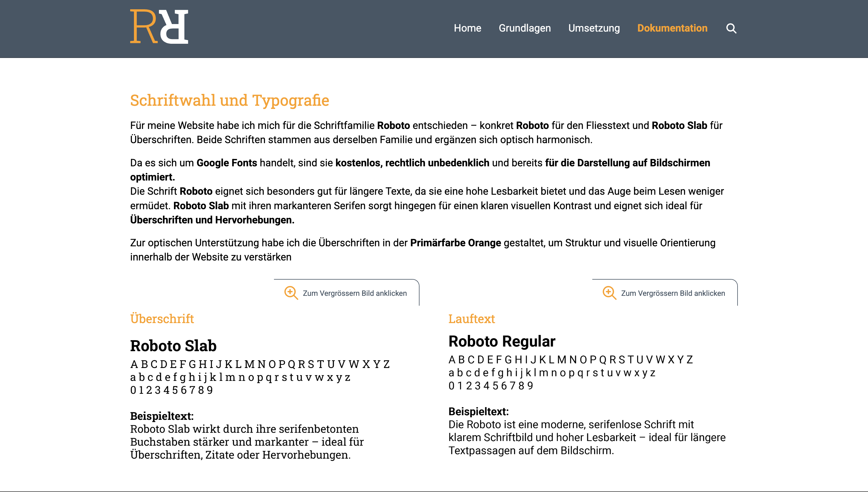Open the Umsetzung menu entry
The height and width of the screenshot is (492, 868).
(x=594, y=28)
